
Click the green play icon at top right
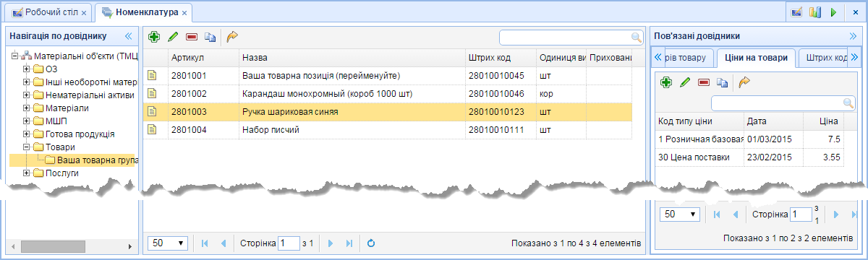[833, 12]
